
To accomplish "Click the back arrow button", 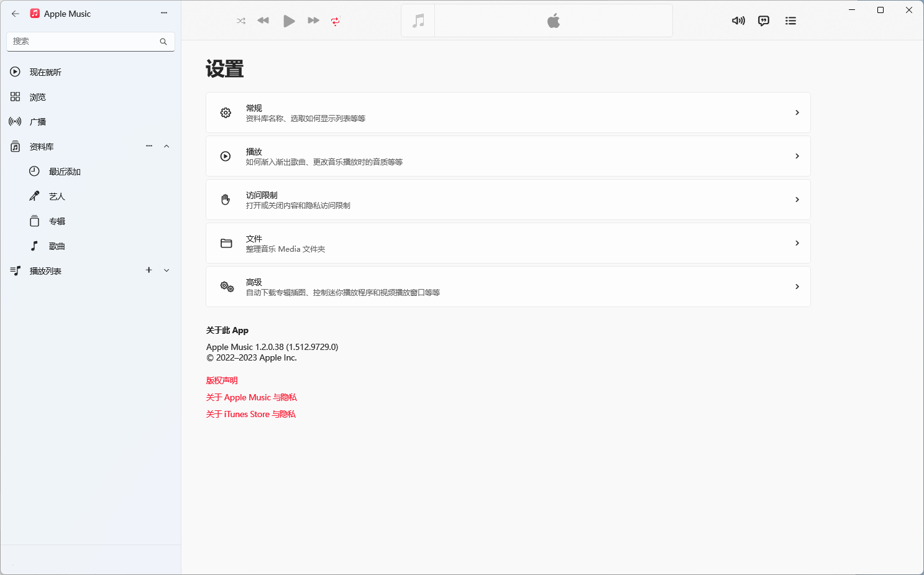I will tap(16, 14).
